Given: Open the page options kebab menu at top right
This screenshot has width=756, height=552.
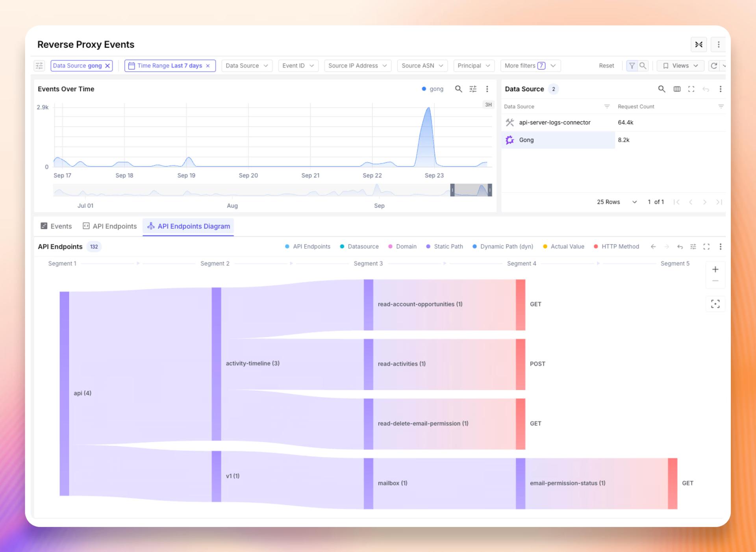Looking at the screenshot, I should tap(718, 44).
